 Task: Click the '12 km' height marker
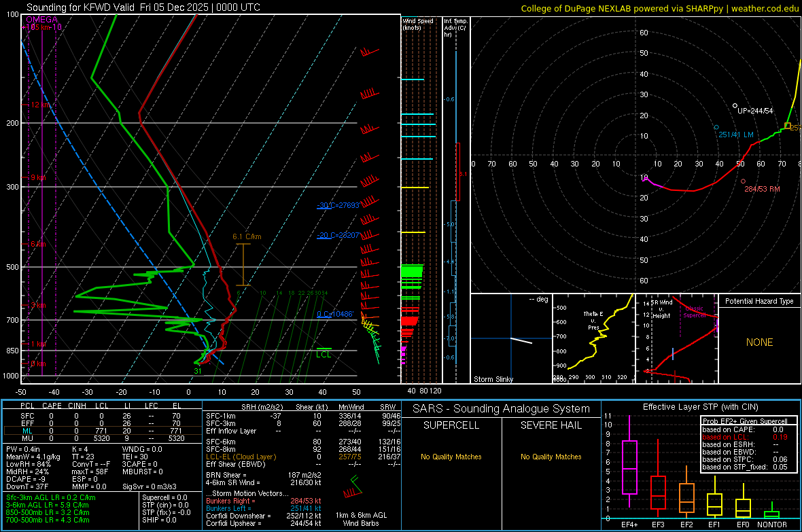40,105
